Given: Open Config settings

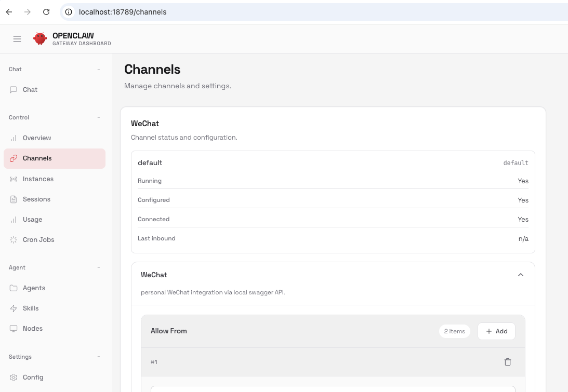Looking at the screenshot, I should 33,377.
